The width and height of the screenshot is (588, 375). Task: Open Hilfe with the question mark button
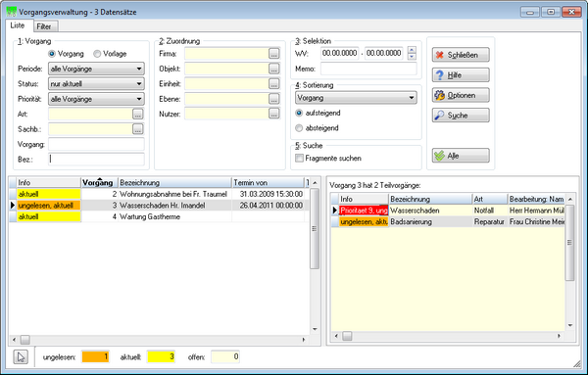[461, 75]
